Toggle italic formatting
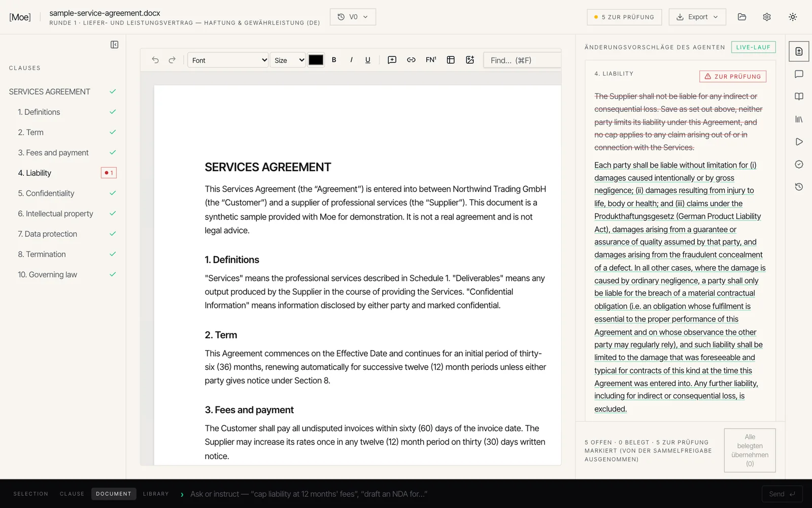The width and height of the screenshot is (812, 508). 351,60
